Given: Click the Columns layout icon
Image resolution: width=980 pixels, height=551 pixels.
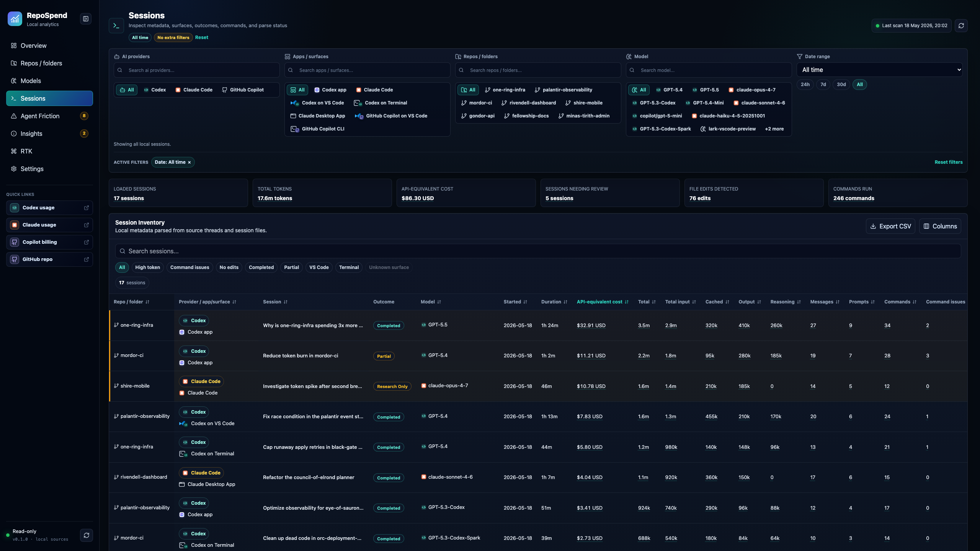Looking at the screenshot, I should click(926, 227).
